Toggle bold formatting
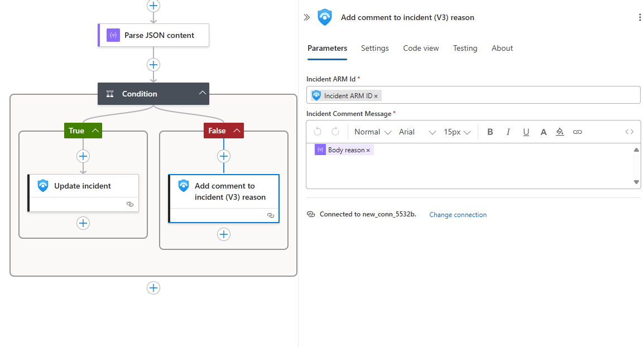The height and width of the screenshot is (347, 644). pos(490,132)
